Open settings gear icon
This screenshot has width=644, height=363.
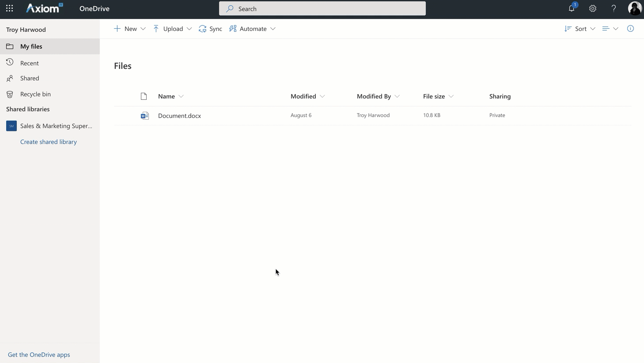[x=593, y=8]
